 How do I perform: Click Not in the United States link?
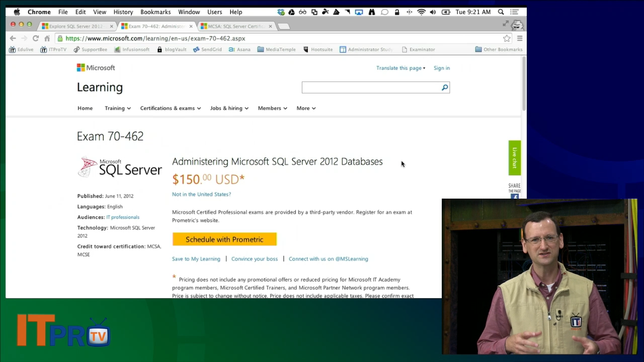[x=201, y=194]
